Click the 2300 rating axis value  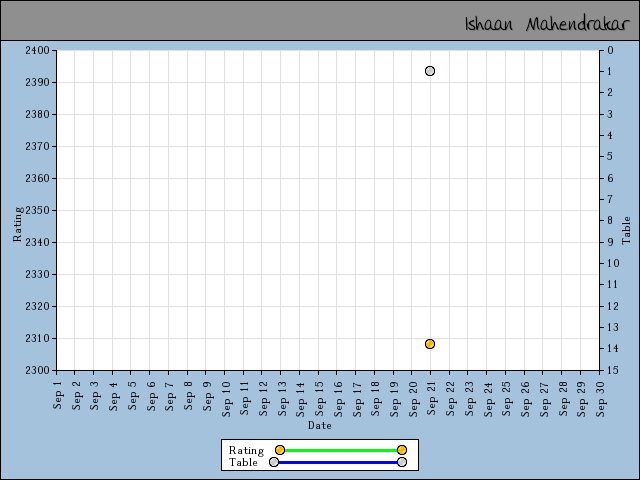pos(36,370)
